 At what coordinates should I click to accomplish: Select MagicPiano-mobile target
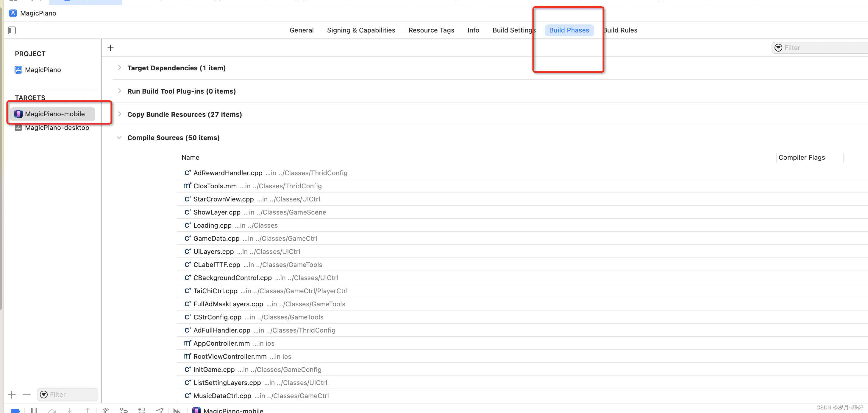[53, 114]
